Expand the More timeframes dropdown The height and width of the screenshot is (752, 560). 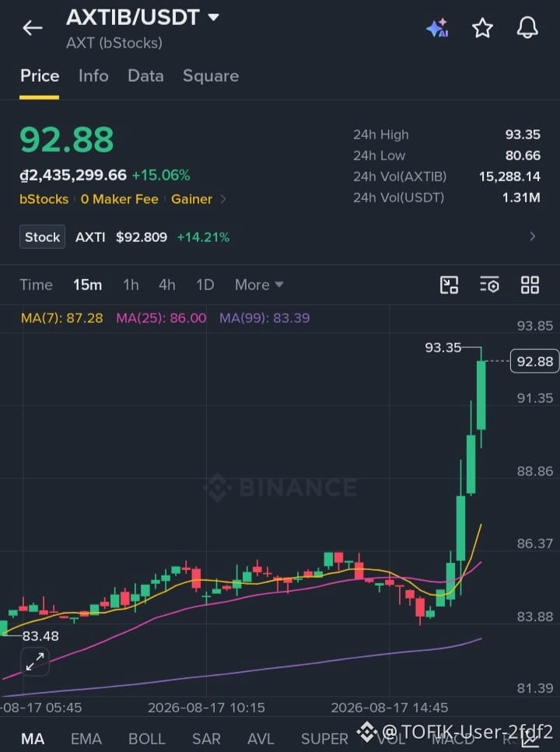[259, 285]
